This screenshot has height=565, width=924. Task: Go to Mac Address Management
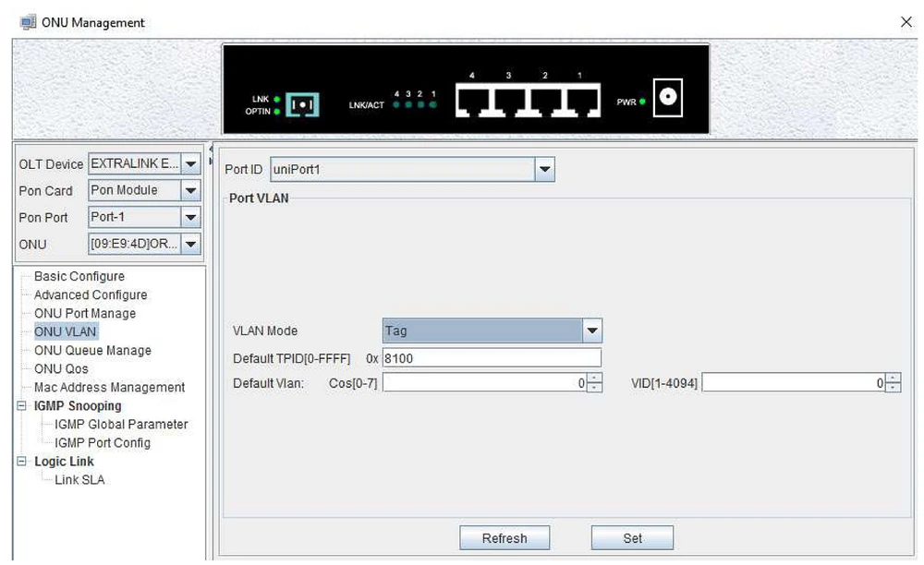[x=109, y=388]
